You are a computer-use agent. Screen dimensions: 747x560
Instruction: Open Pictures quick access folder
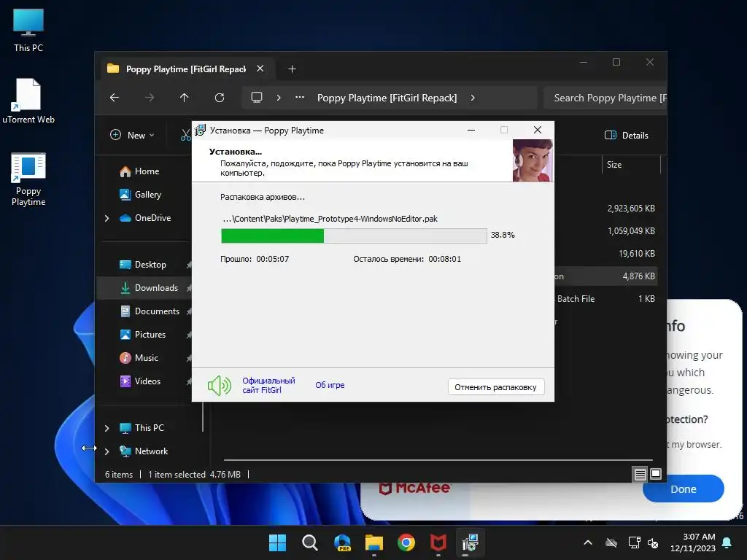[x=142, y=335]
